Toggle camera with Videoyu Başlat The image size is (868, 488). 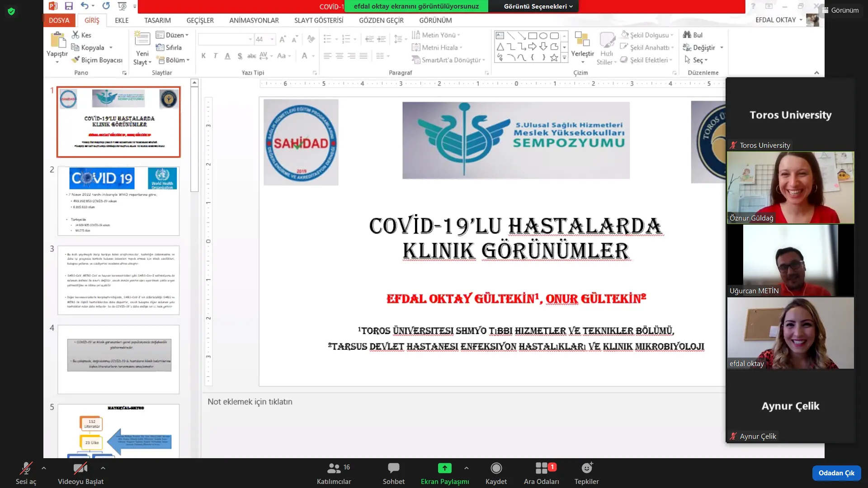[80, 473]
